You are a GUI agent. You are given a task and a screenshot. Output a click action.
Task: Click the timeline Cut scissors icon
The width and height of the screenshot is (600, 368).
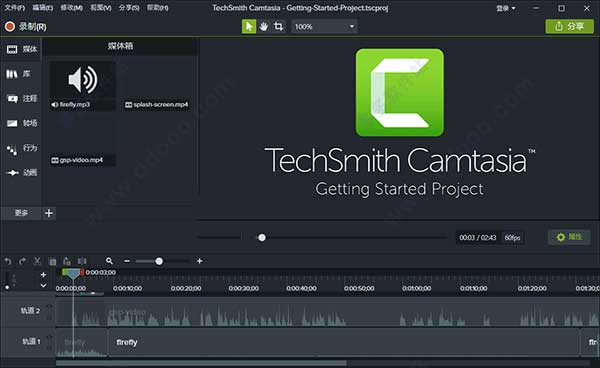coord(37,261)
